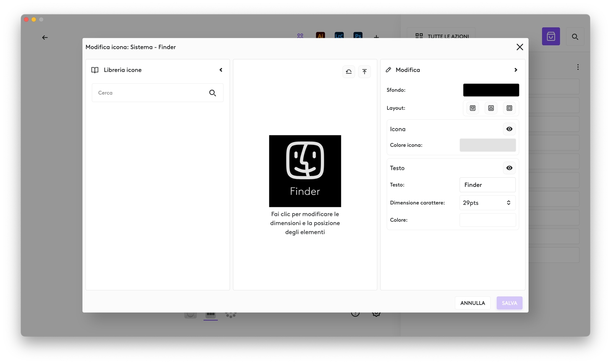Click the Libreria icone heading text

tap(123, 70)
